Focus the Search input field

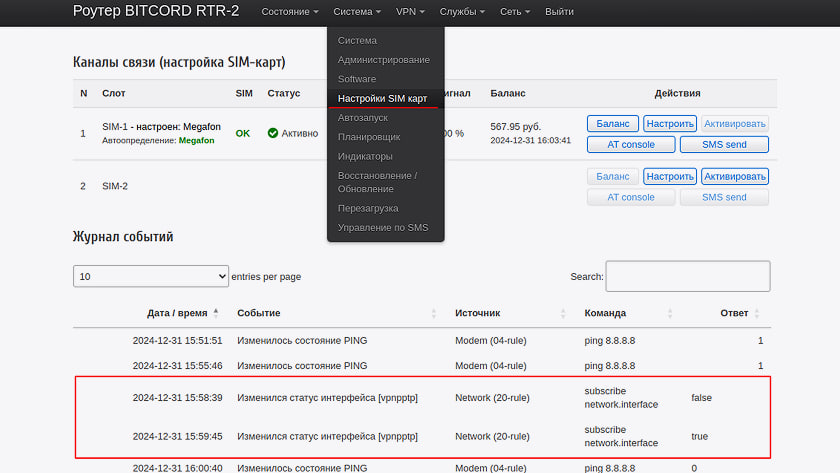[x=687, y=276]
